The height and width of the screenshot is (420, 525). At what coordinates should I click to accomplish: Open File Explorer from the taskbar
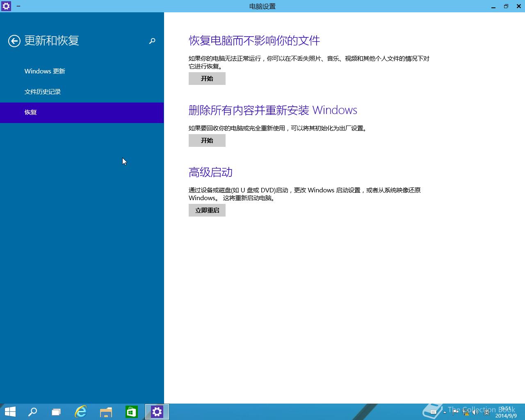[106, 412]
